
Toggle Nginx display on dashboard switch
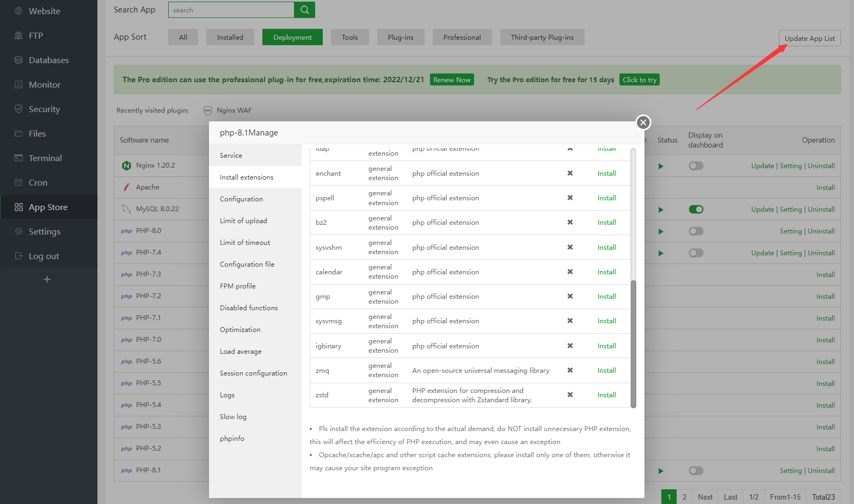tap(696, 166)
